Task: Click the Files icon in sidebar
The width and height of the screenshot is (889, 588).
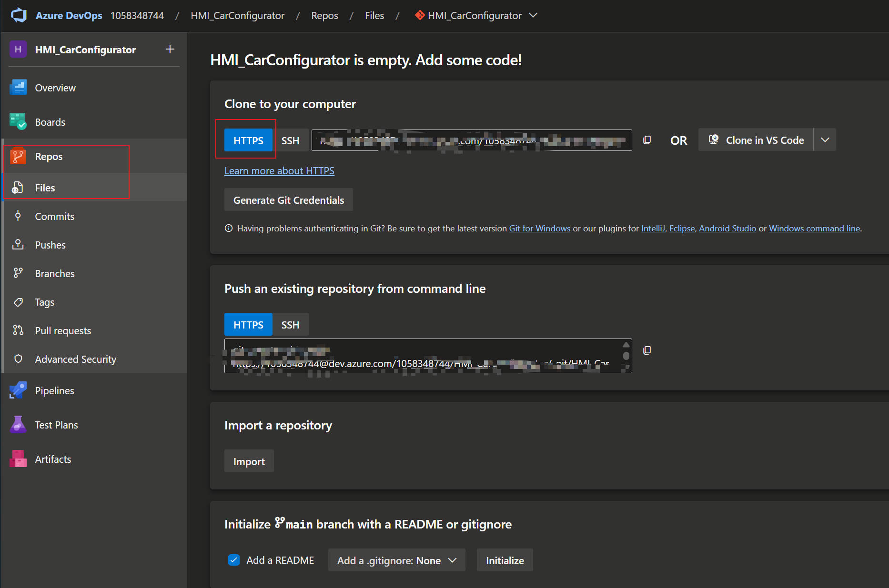Action: click(18, 188)
